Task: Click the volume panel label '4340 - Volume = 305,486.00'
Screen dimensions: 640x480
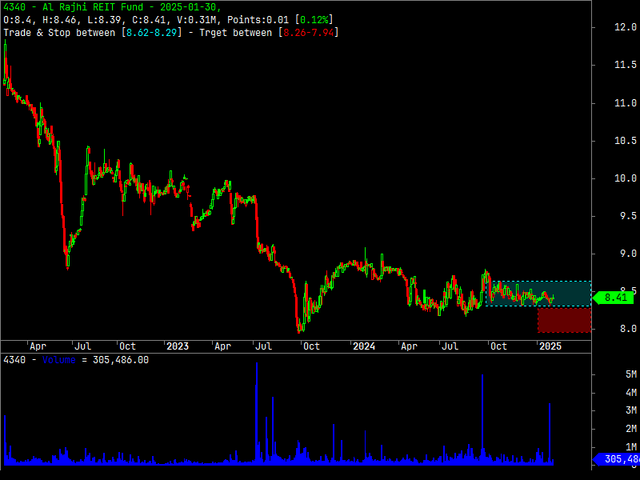Action: tap(76, 360)
